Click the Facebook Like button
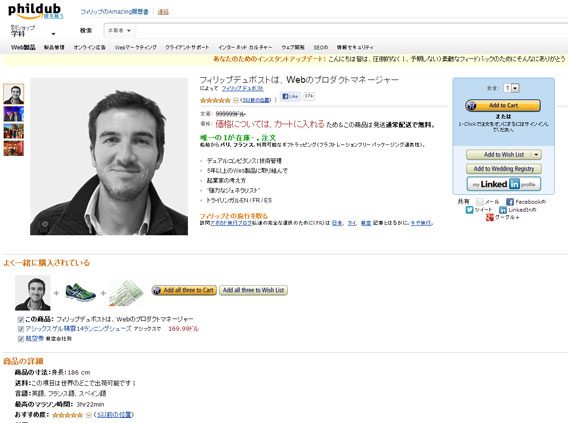Viewport: 568px width, 423px height. (x=290, y=96)
